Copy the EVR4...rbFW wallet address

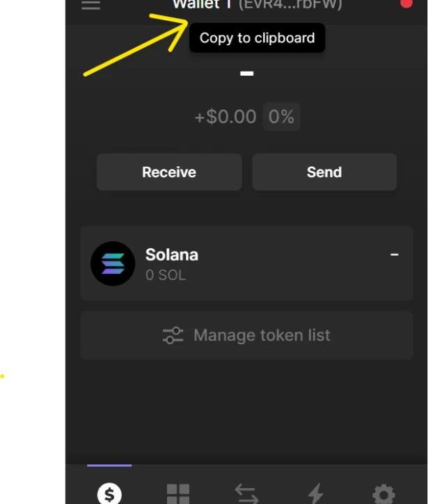click(290, 5)
